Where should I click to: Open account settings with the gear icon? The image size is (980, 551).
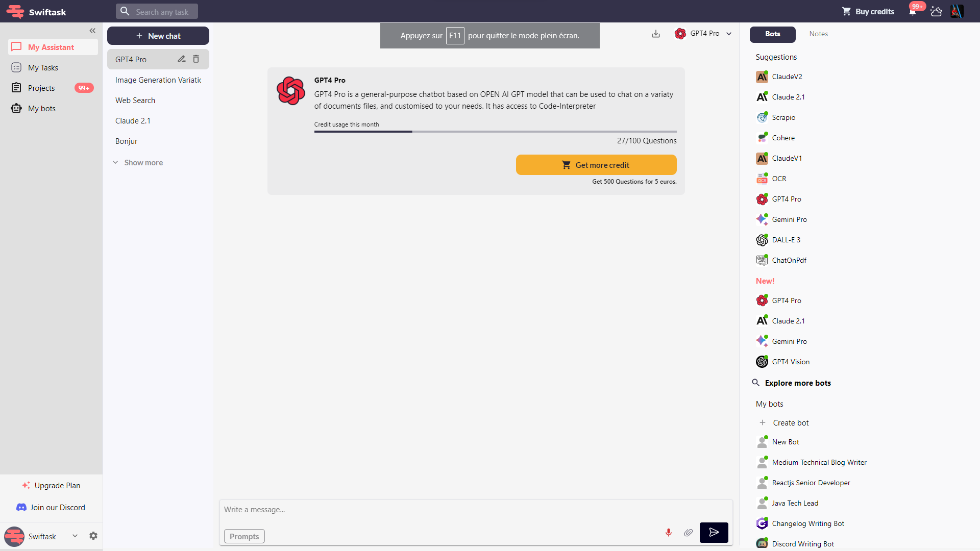(93, 536)
